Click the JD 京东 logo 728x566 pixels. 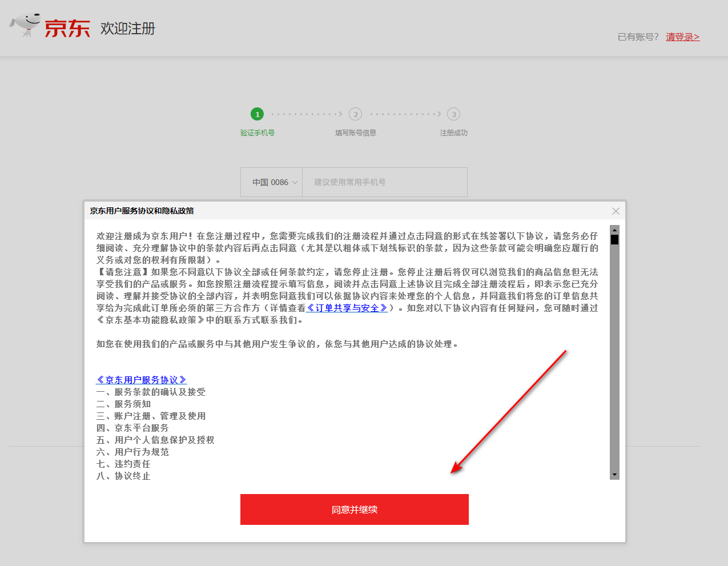[50, 26]
